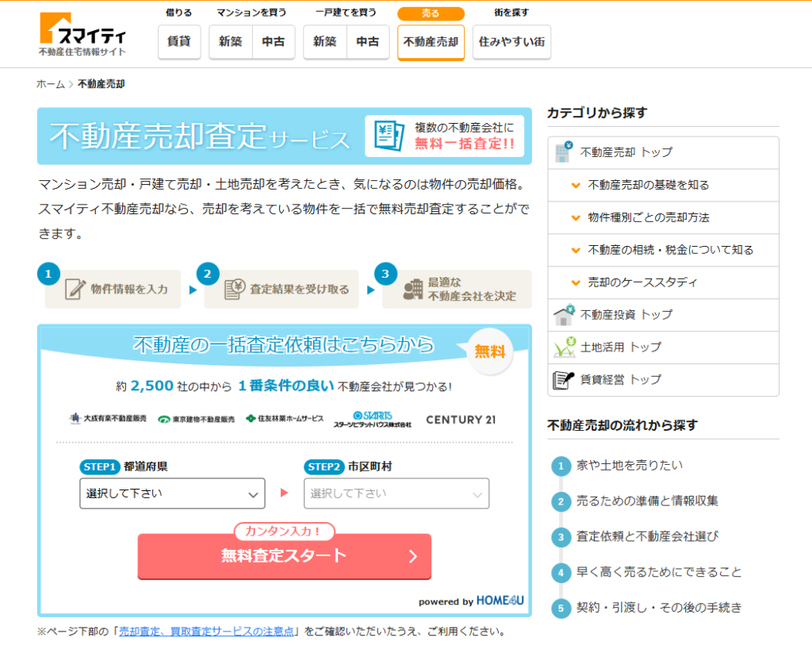Expand 売却のケーススタディ category
This screenshot has height=645, width=812.
642,282
